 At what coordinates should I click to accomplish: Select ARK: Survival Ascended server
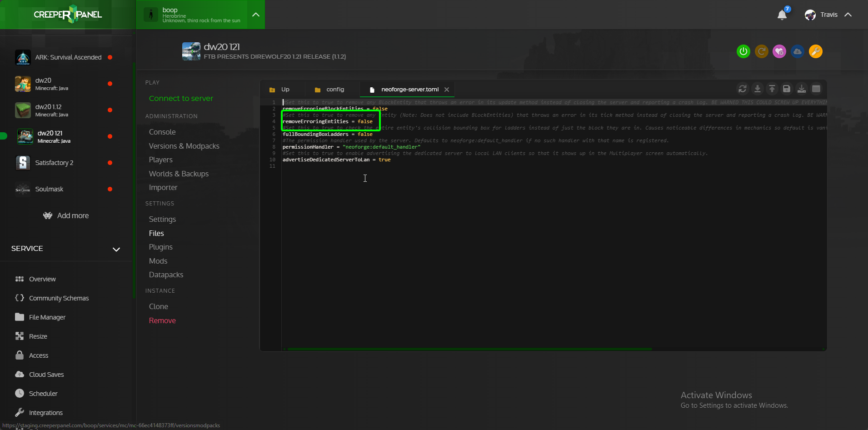(64, 57)
